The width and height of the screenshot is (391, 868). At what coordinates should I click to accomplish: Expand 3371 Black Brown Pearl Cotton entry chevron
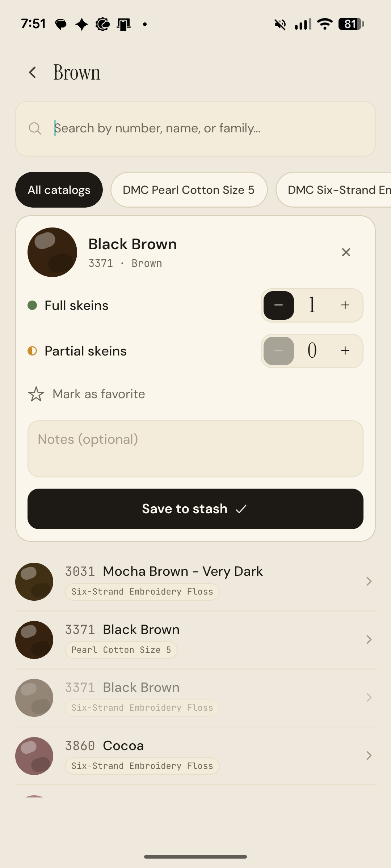pyautogui.click(x=369, y=639)
